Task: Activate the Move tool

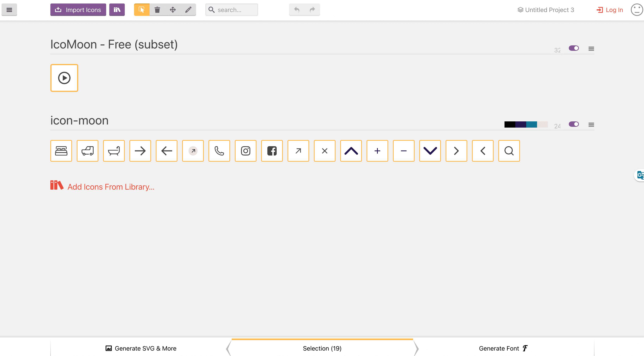Action: click(x=173, y=10)
